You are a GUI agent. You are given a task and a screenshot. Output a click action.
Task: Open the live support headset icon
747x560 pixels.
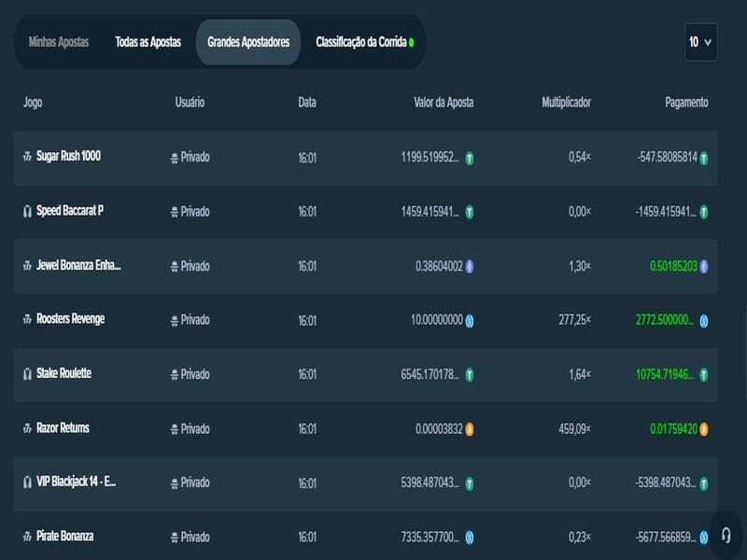click(x=726, y=535)
